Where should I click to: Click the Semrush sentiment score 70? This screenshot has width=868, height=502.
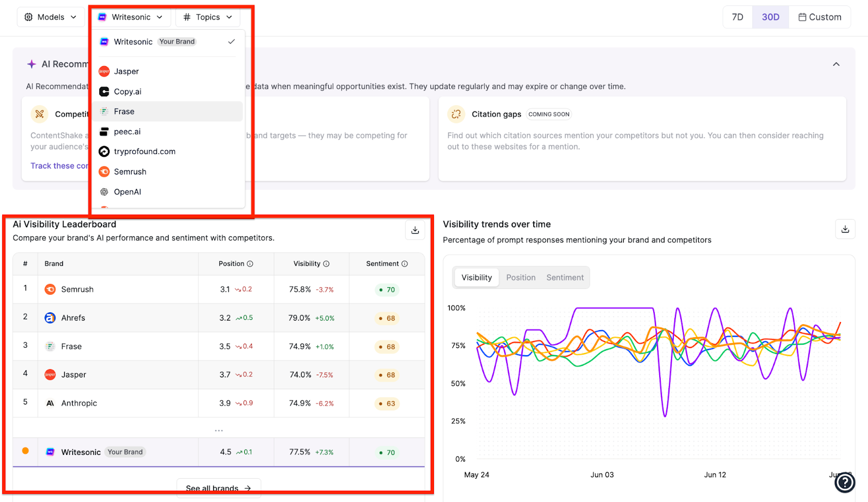tap(387, 290)
